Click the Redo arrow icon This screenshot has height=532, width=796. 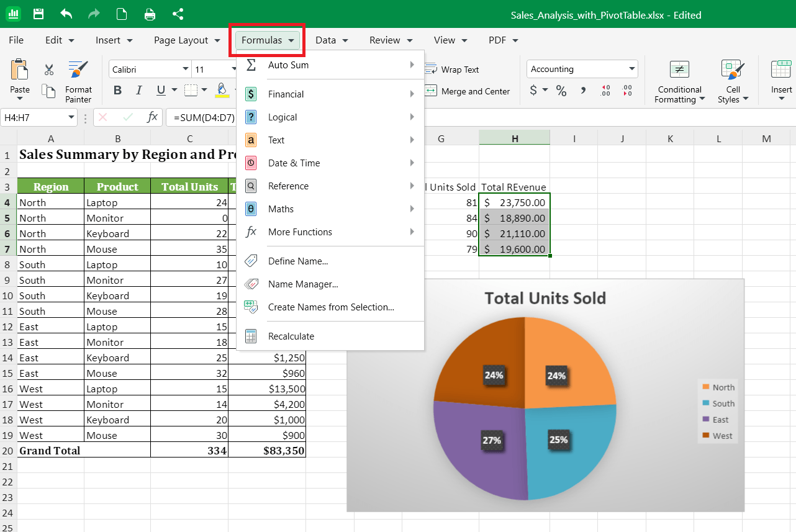coord(94,14)
